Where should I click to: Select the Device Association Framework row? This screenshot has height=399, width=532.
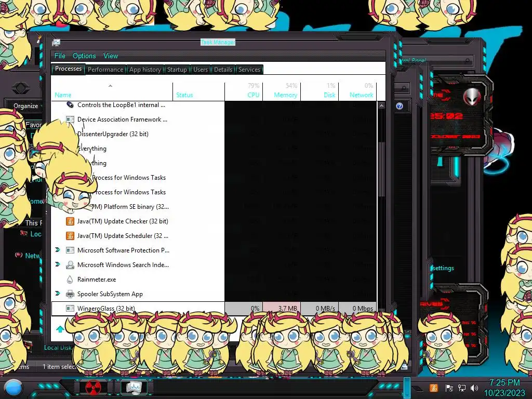(214, 119)
